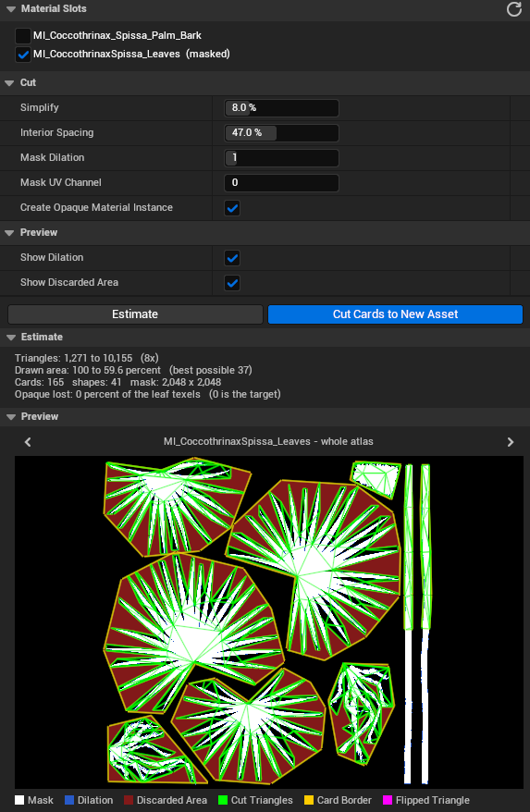Click the whole atlas preview image
530x812 pixels.
coord(269,621)
